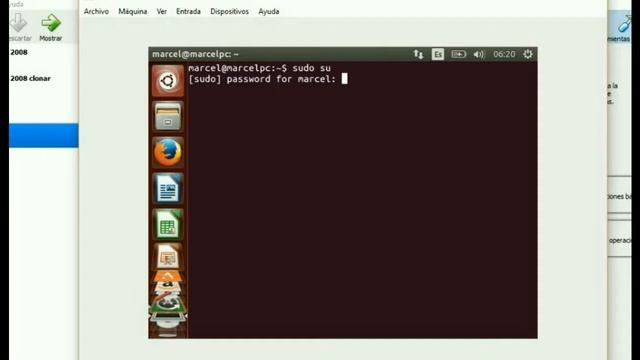The height and width of the screenshot is (360, 640).
Task: Launch Firefox from the Ubuntu launcher
Action: coord(168,152)
